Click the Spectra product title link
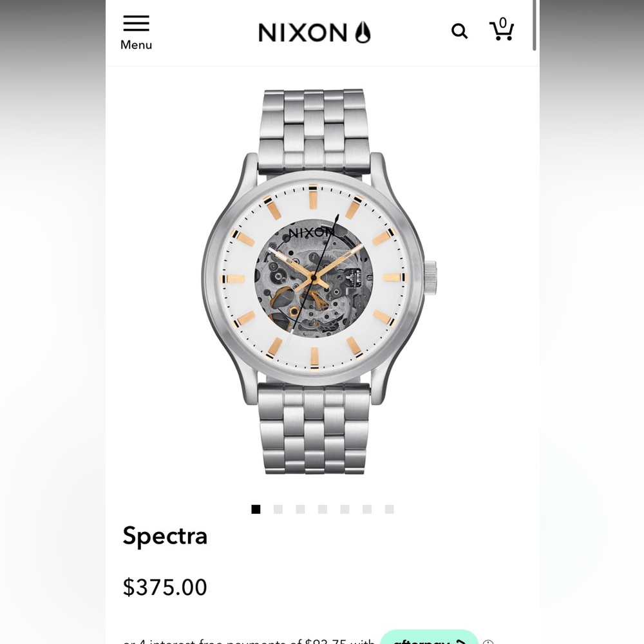Image resolution: width=644 pixels, height=644 pixels. click(165, 536)
